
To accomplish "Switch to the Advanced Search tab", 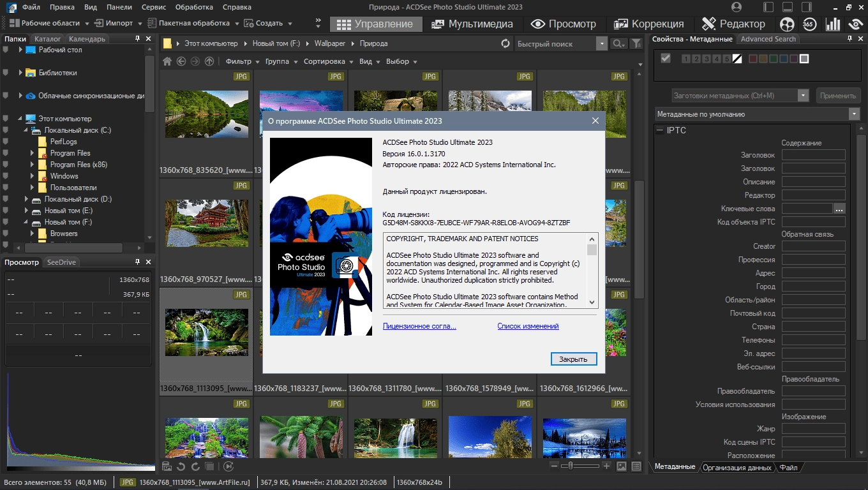I will (768, 39).
